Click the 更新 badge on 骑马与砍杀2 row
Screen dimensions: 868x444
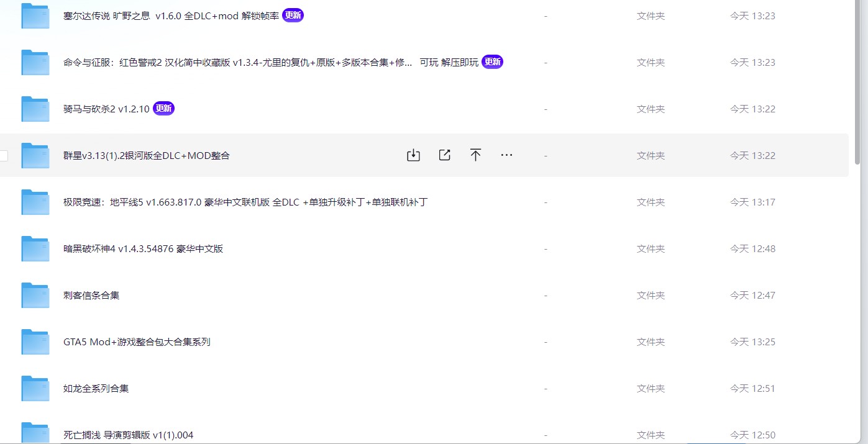click(163, 109)
